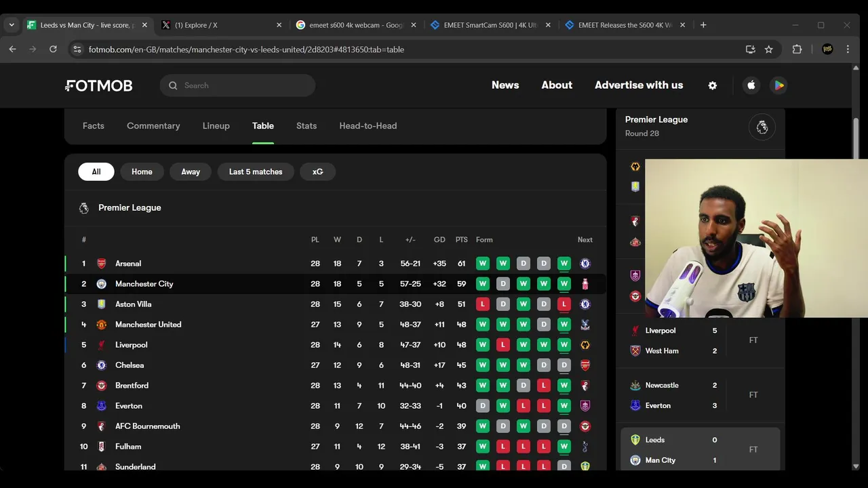Screen dimensions: 868x488
Task: Click Arsenal's most recent W form badge
Action: (564, 264)
